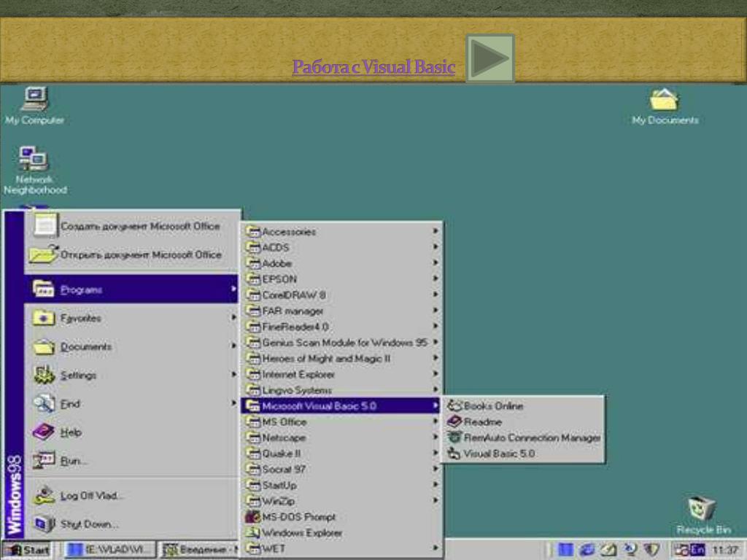Click the Shut Down icon in Start menu
This screenshot has width=747, height=560.
pyautogui.click(x=44, y=524)
